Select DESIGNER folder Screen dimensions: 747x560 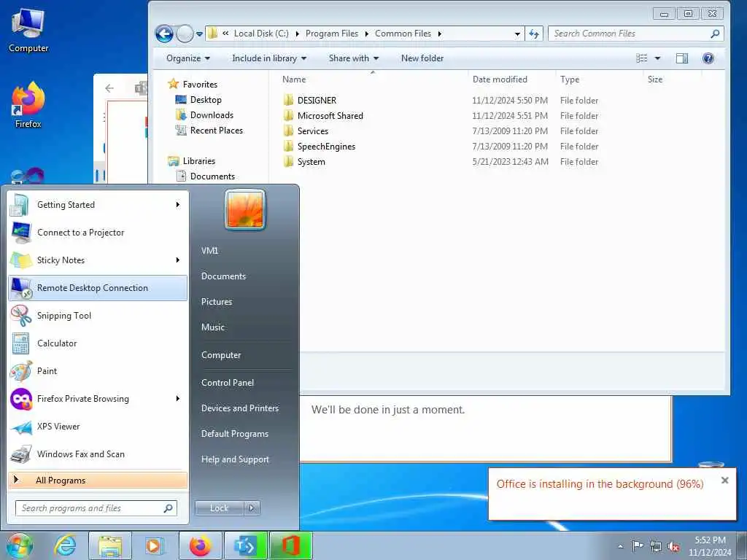click(x=317, y=101)
